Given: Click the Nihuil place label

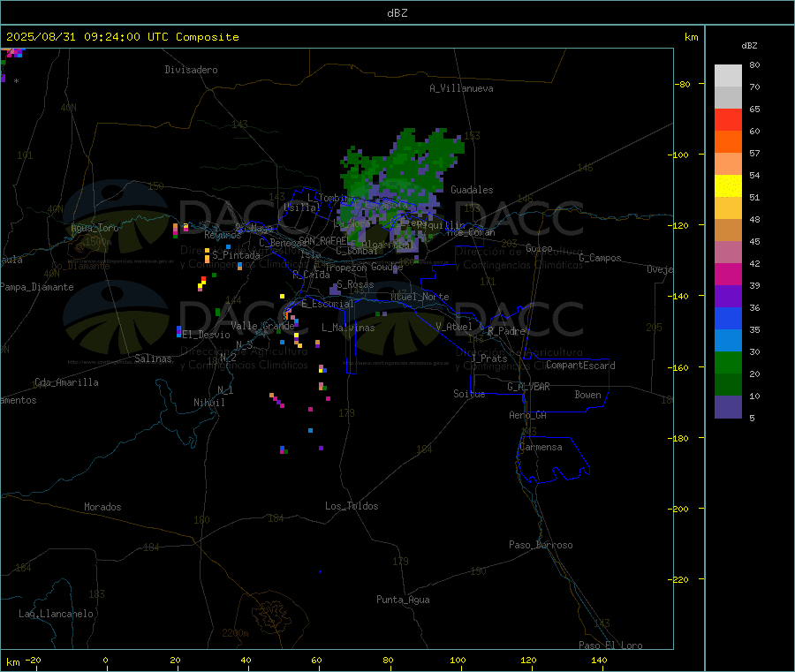Looking at the screenshot, I should [209, 403].
